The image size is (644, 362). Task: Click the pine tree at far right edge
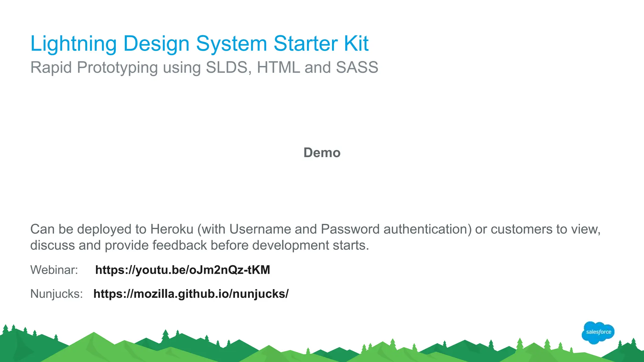click(633, 343)
